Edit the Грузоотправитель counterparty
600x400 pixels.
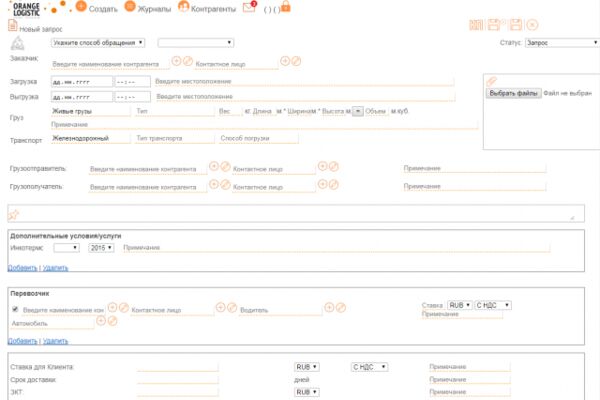225,166
